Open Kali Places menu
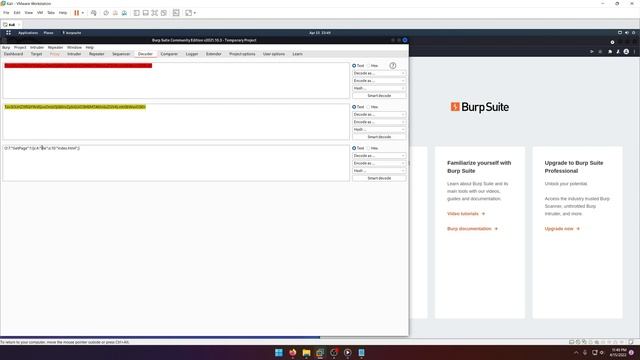640x360 pixels. click(x=49, y=33)
